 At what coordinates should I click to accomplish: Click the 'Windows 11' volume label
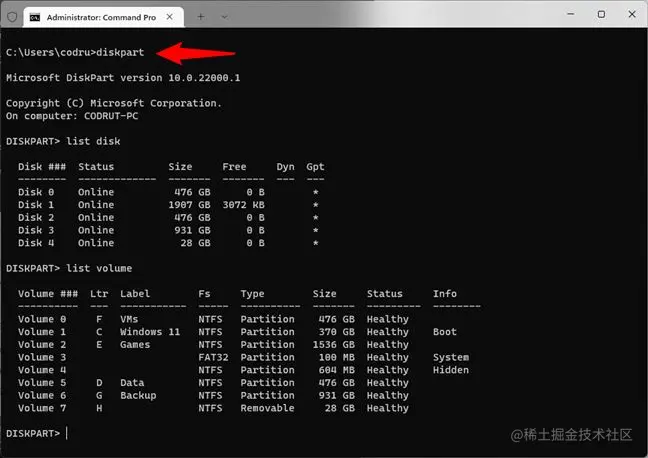[150, 332]
